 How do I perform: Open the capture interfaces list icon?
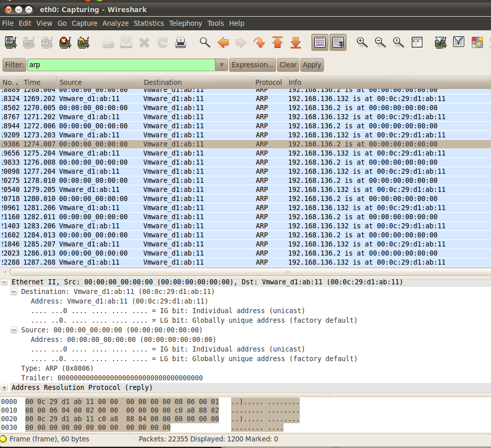pyautogui.click(x=11, y=42)
